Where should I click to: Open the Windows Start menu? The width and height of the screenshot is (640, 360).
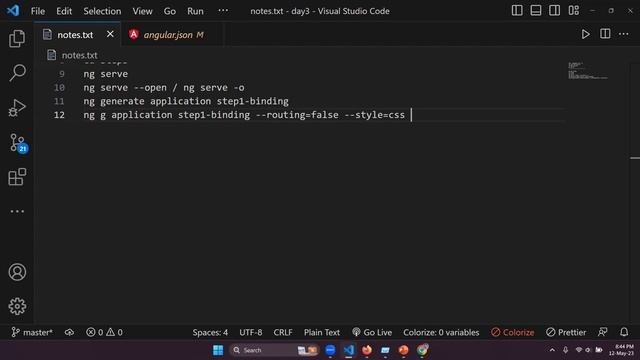pos(218,350)
